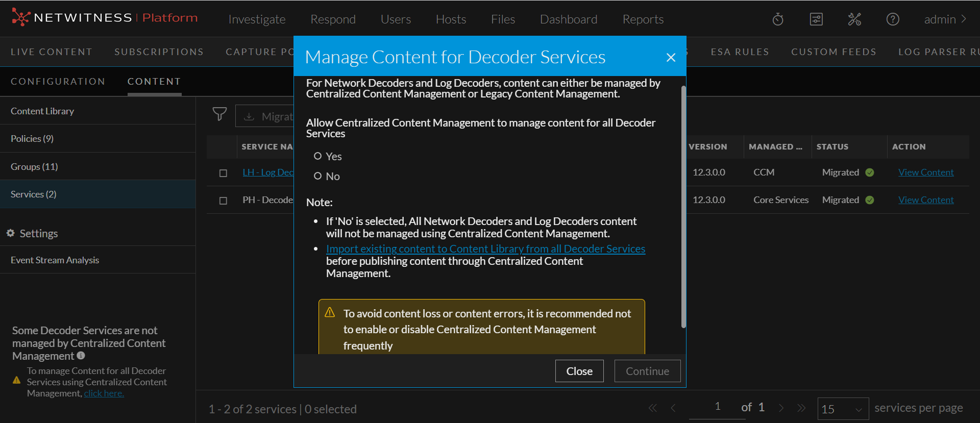
Task: Check the PH - Decoder row checkbox
Action: tap(223, 201)
